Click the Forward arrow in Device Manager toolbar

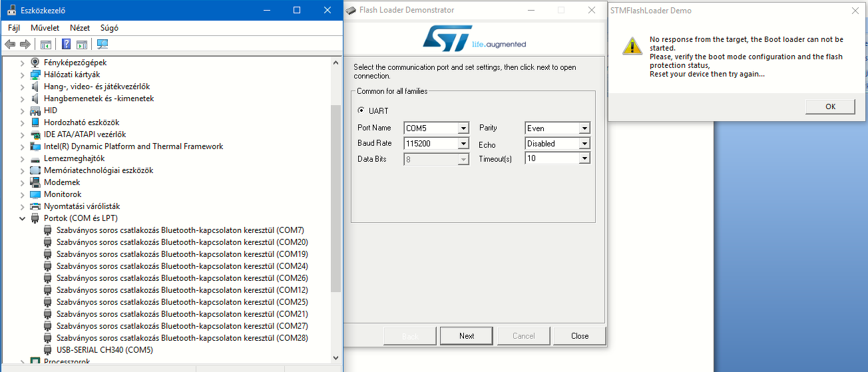[x=25, y=45]
